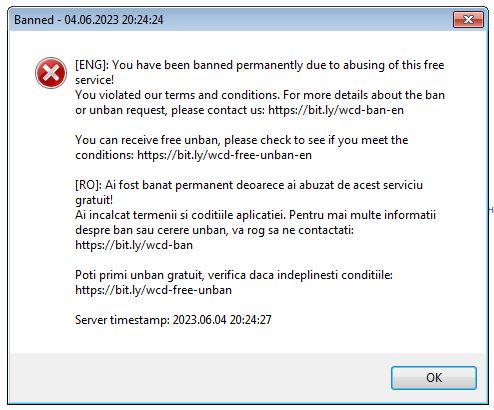Click the [RO] language label

[x=88, y=185]
